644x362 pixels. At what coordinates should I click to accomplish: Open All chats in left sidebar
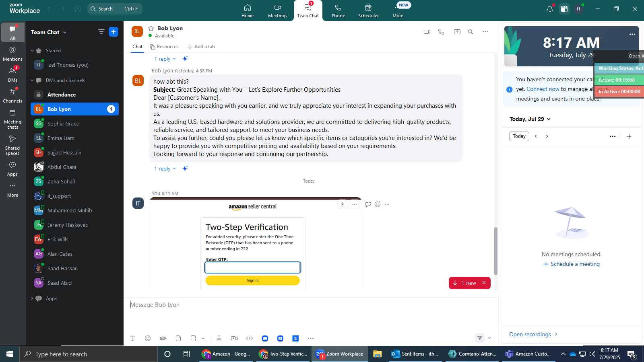(12, 33)
